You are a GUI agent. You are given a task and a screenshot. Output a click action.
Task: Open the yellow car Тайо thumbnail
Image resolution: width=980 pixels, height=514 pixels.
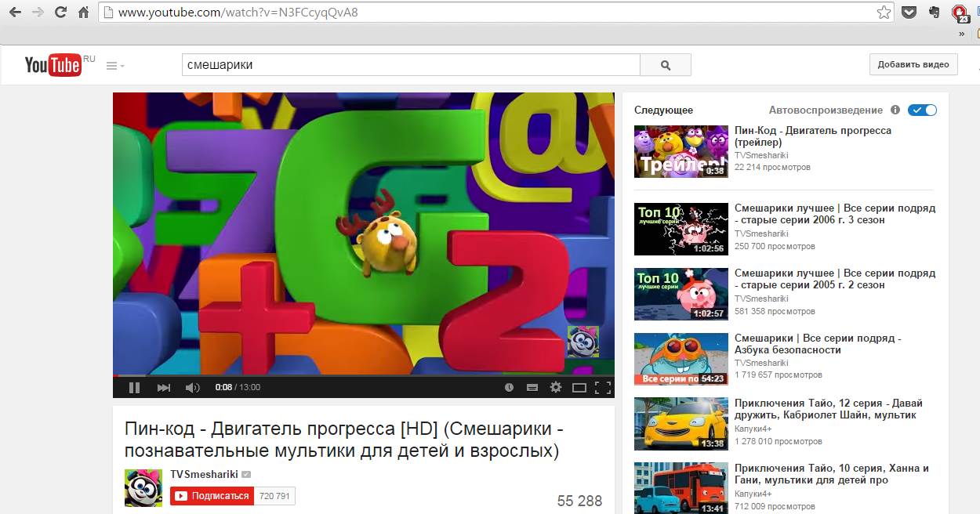681,424
